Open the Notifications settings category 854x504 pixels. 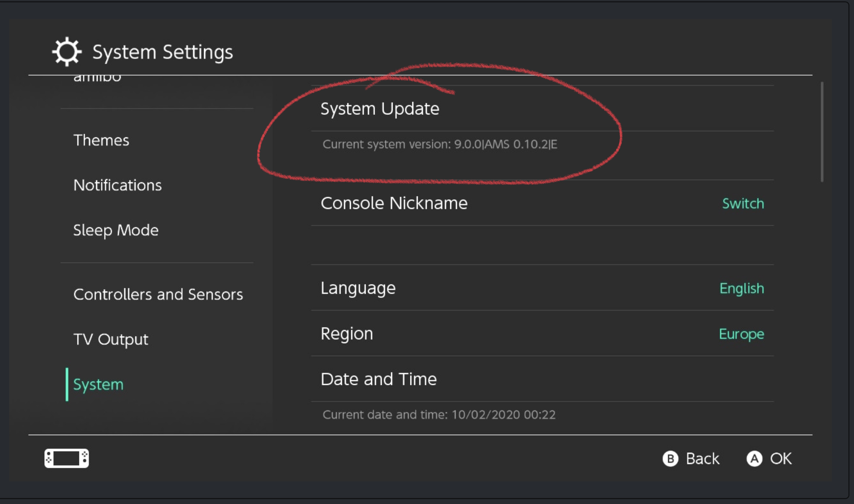(x=118, y=185)
